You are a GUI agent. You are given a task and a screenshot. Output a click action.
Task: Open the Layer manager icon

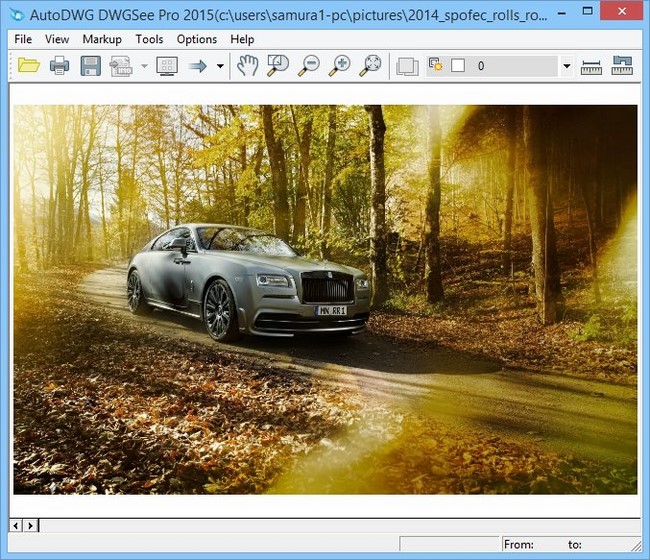pos(407,67)
